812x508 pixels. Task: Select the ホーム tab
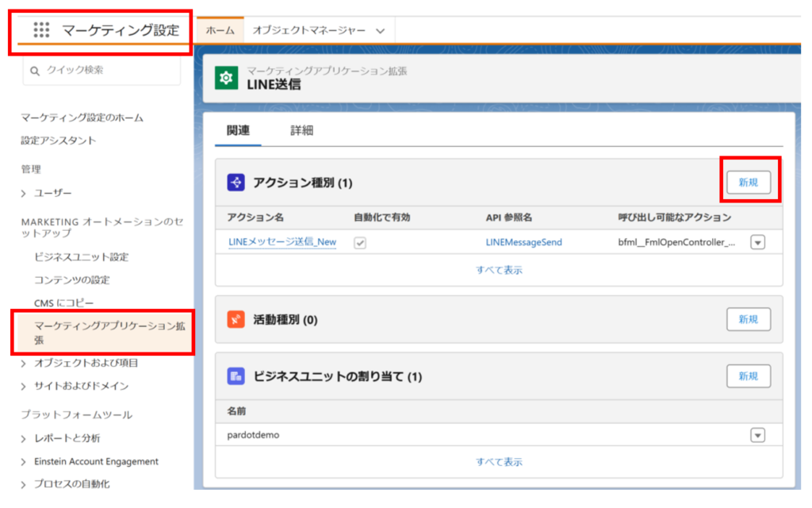coord(220,30)
